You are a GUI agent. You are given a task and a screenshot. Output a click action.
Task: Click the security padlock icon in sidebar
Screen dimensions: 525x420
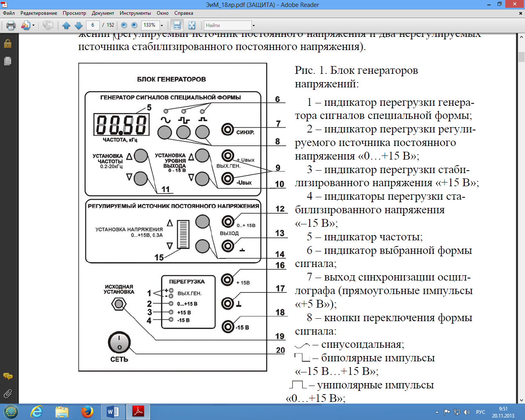[x=8, y=43]
